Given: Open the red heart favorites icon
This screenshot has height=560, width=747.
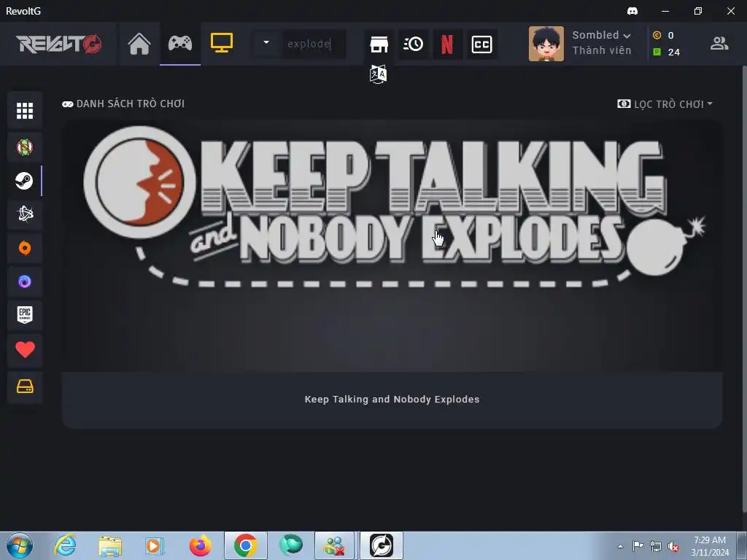Looking at the screenshot, I should [x=25, y=349].
